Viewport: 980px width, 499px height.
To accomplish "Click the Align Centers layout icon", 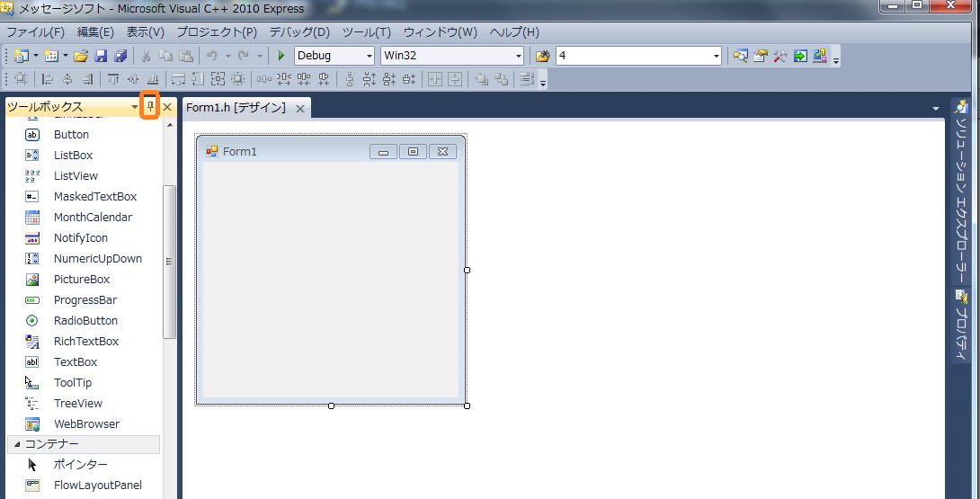I will click(x=67, y=79).
